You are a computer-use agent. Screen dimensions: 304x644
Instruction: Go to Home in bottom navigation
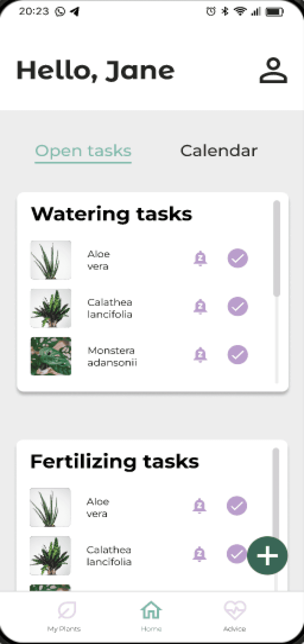point(151,616)
